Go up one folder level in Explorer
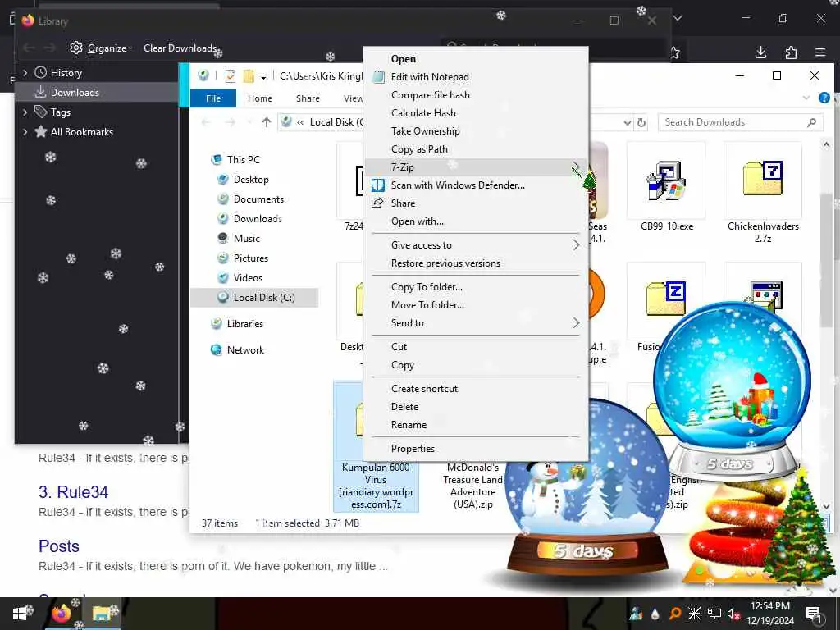The image size is (840, 630). coord(267,122)
